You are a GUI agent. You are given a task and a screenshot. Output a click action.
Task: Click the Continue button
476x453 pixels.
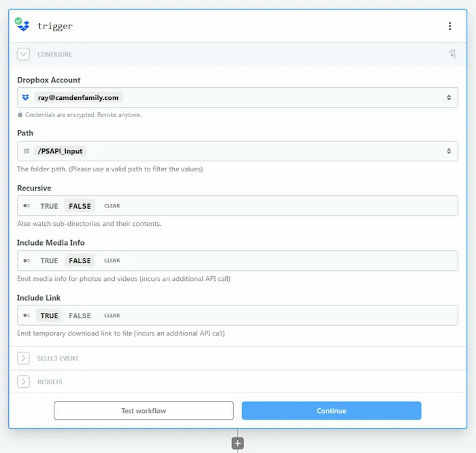click(x=331, y=411)
